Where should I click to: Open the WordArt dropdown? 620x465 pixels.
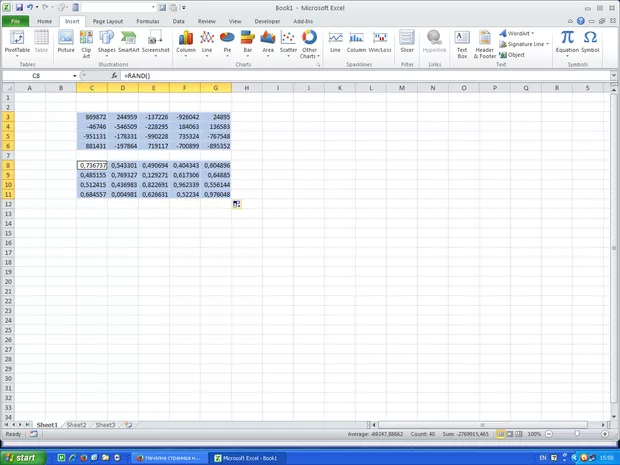click(522, 33)
